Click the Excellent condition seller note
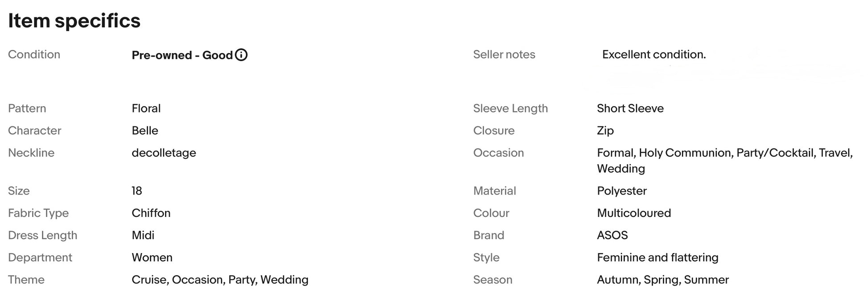 point(654,54)
